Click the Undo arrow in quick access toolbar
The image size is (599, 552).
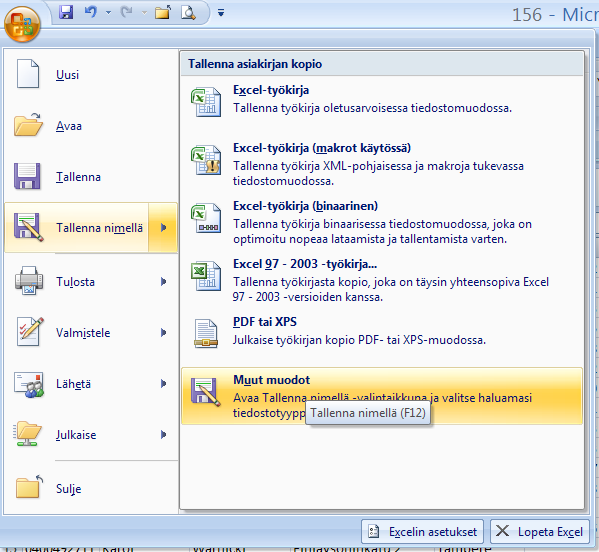pos(91,12)
